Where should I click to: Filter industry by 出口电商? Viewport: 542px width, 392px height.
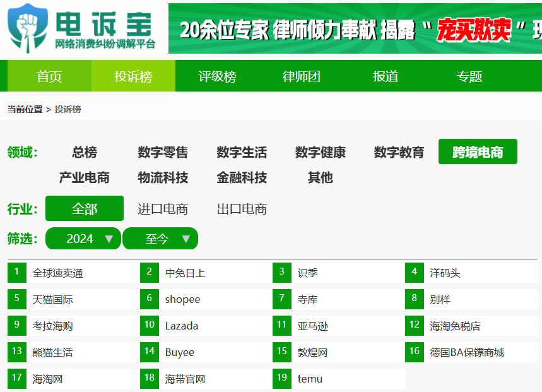242,209
